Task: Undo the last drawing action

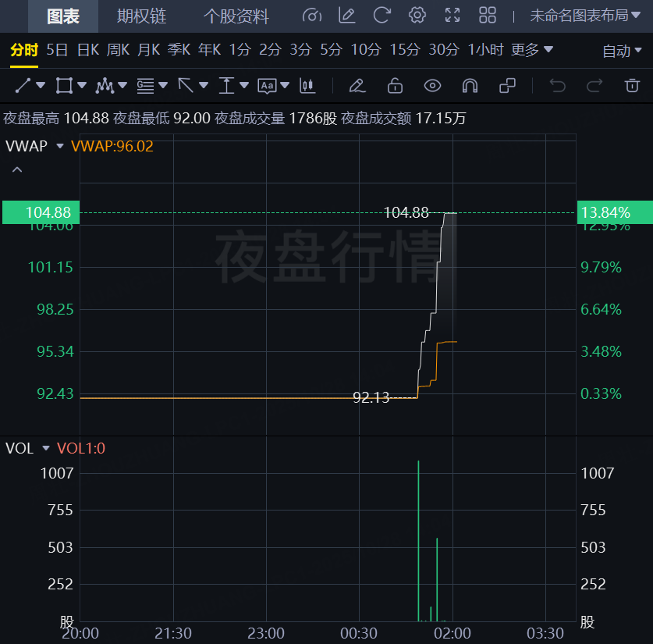Action: coord(557,86)
